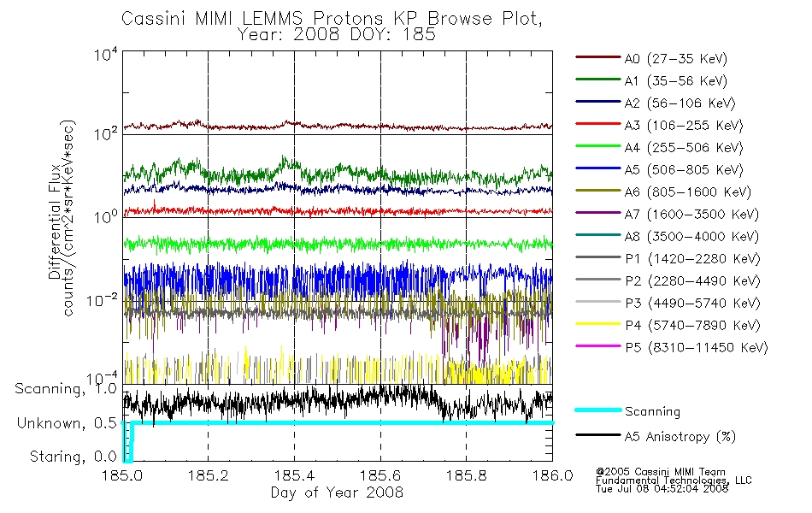Click the 185.8 x-axis tick label
Screen dimensions: 812x513
coord(466,475)
